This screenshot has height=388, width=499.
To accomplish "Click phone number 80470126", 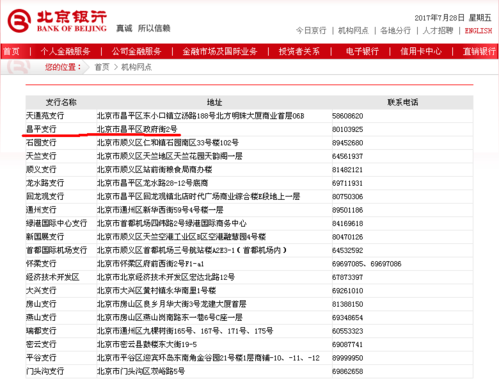I will [348, 237].
